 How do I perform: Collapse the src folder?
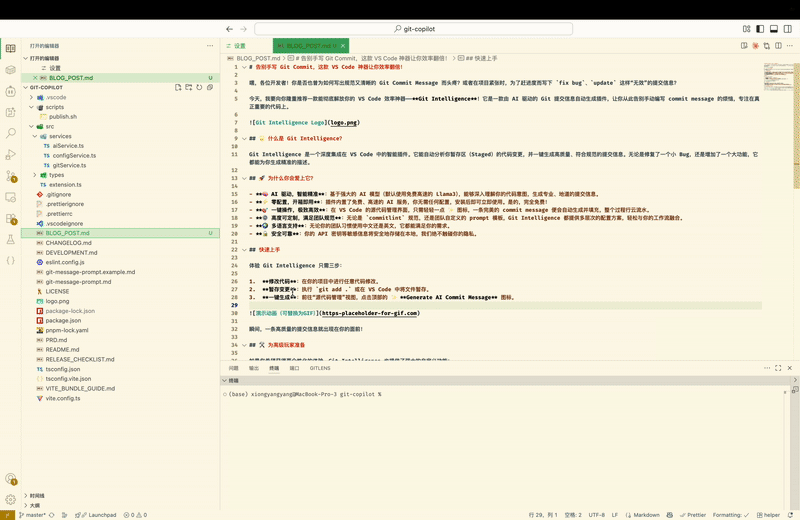click(x=32, y=126)
